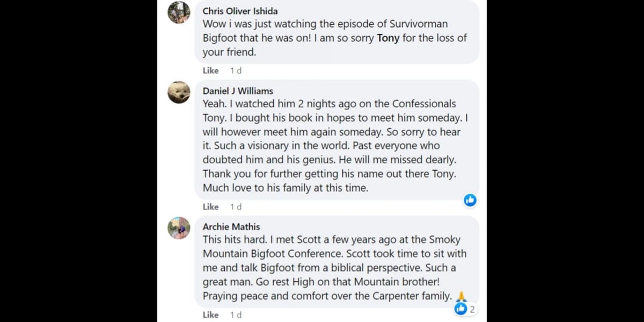The width and height of the screenshot is (644, 322).
Task: Click the "1 d" timestamp below Archie's comment
Action: tap(236, 315)
